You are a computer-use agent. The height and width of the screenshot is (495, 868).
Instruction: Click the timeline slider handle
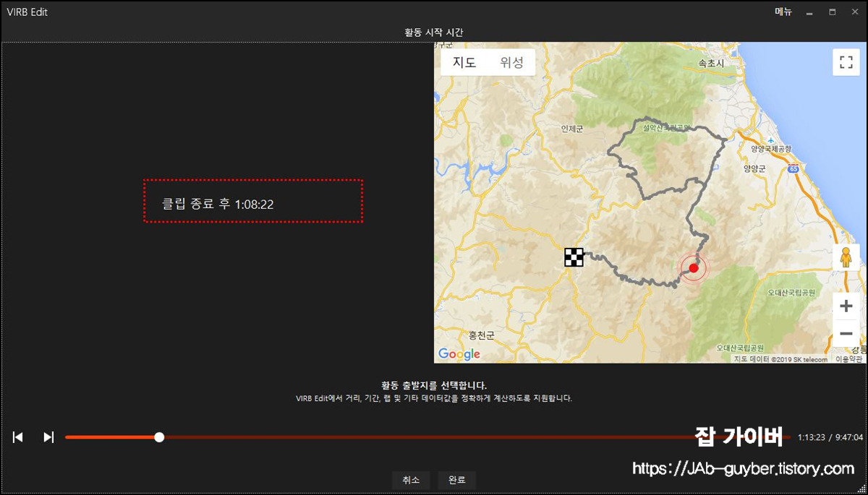tap(159, 437)
